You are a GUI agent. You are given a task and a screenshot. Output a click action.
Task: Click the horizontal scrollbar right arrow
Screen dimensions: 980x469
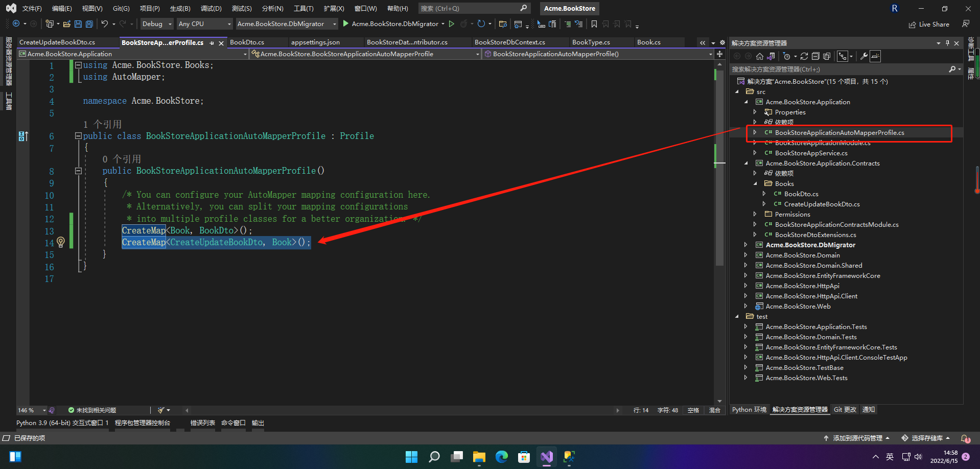click(617, 410)
